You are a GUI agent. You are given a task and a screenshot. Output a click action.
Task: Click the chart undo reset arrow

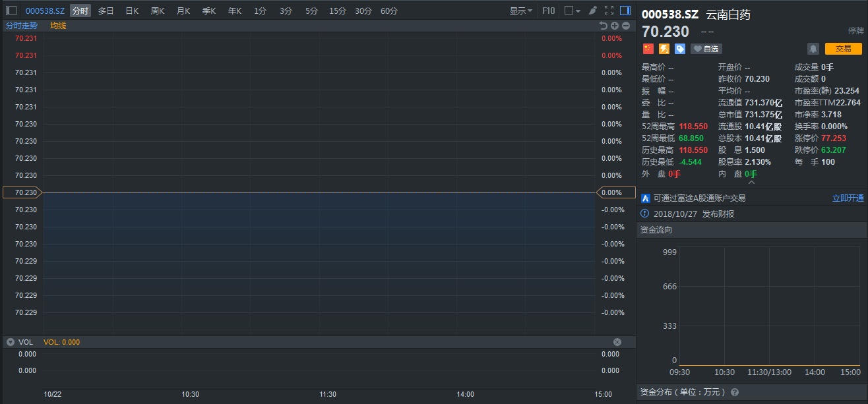(603, 26)
